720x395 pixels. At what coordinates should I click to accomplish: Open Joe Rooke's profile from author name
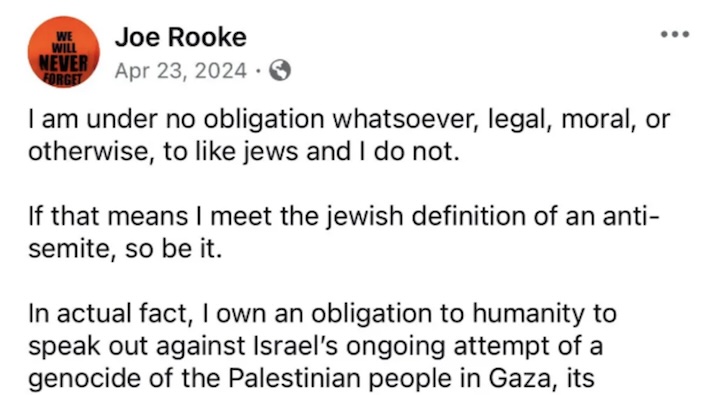[180, 37]
